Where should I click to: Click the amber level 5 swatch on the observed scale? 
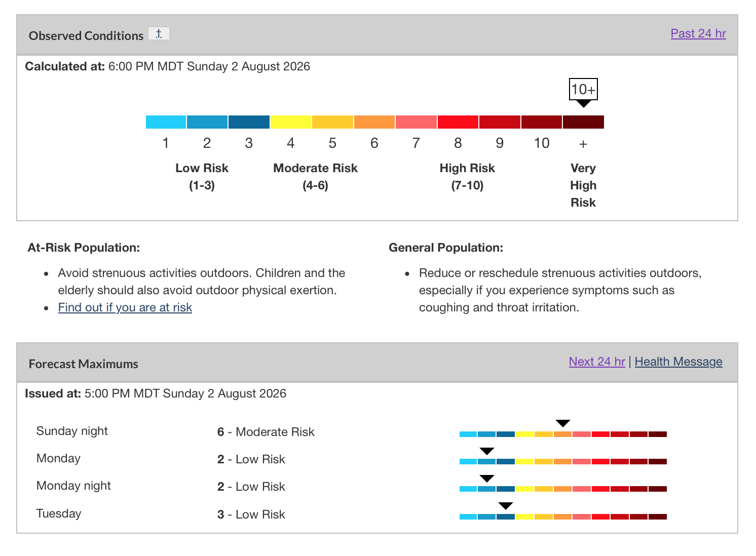point(332,122)
